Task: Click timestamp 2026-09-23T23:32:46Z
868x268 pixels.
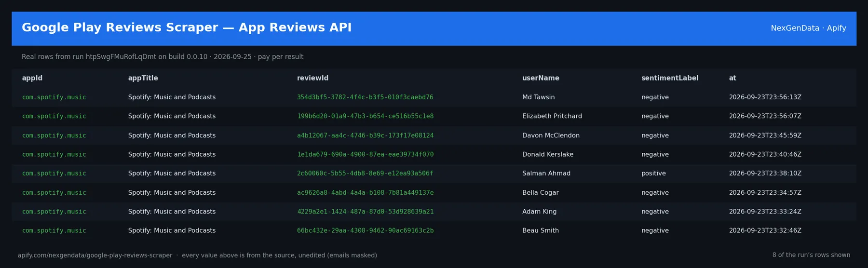Action: coord(765,230)
